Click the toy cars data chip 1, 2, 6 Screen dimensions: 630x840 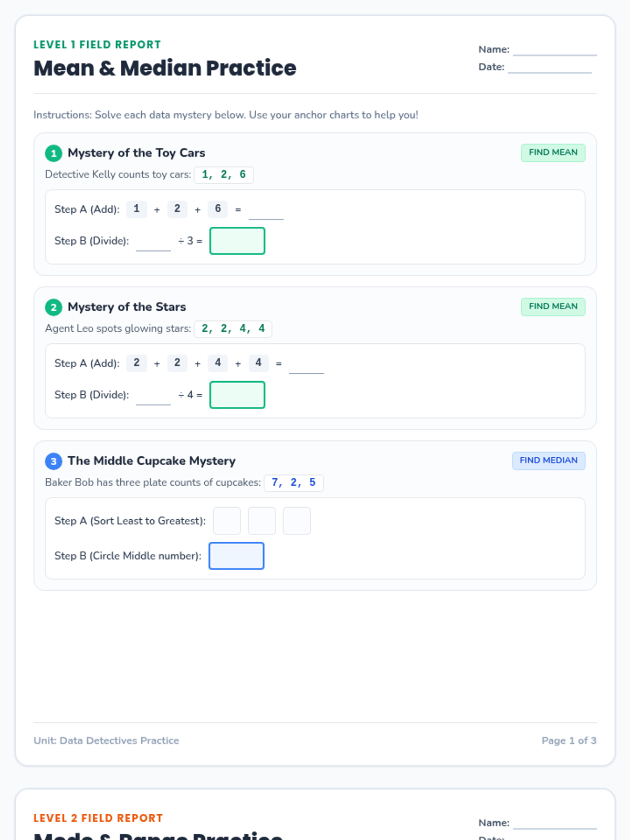224,175
